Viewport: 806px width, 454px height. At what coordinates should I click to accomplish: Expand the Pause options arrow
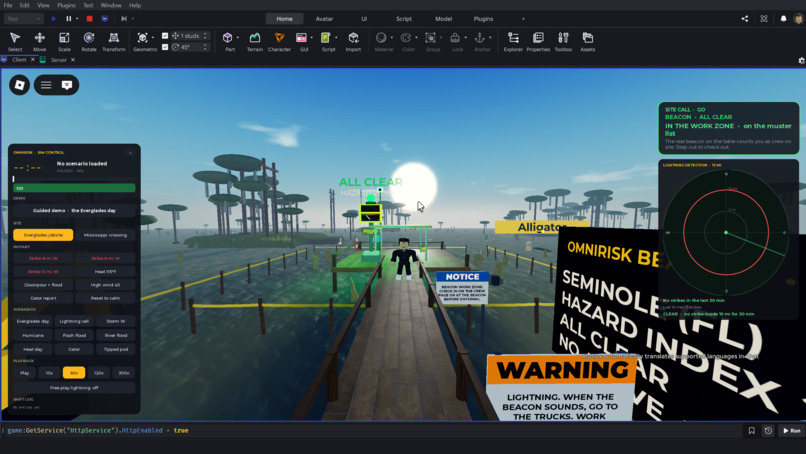77,19
